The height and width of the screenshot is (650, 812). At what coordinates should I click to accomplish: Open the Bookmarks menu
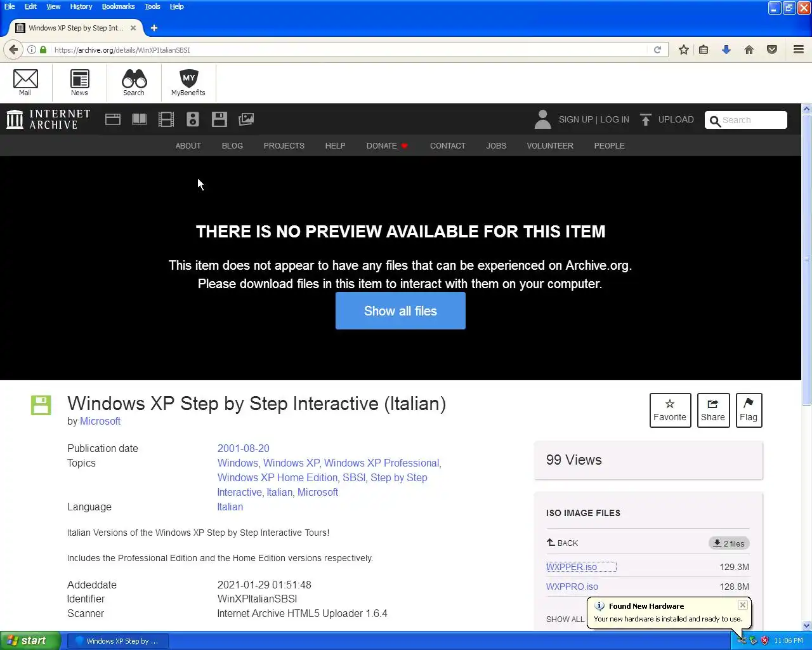(119, 6)
